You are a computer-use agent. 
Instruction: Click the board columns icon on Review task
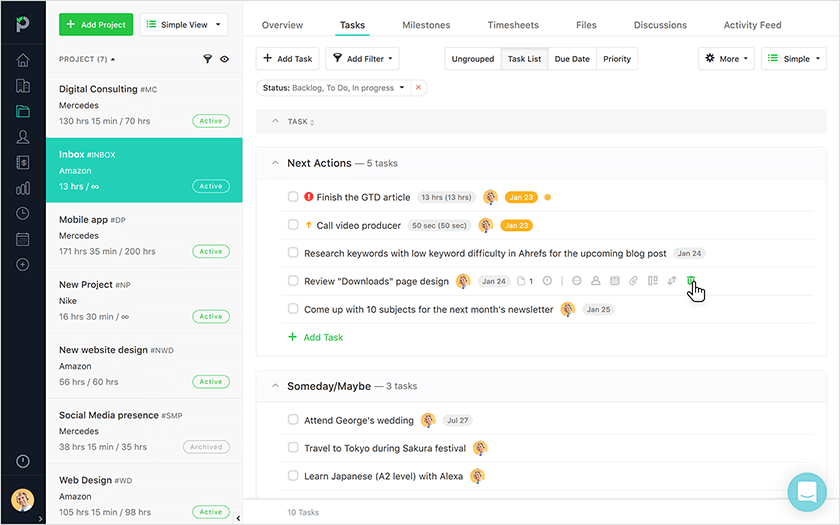click(x=652, y=281)
